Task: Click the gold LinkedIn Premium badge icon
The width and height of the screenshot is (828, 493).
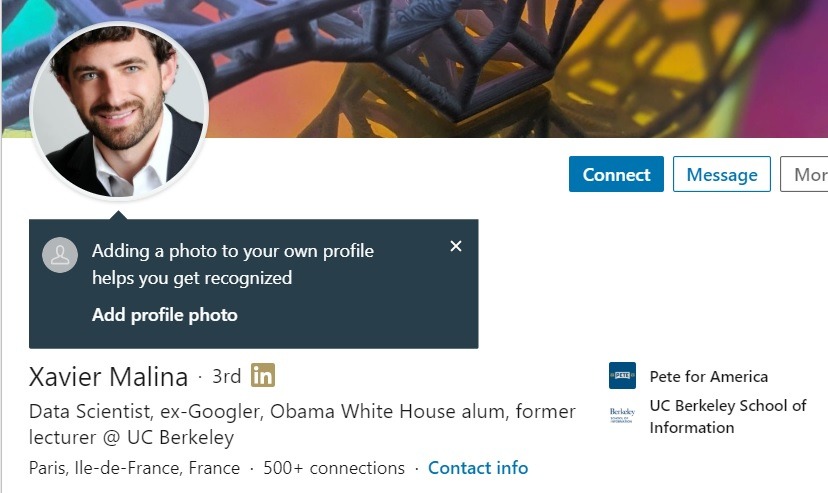Action: (x=263, y=376)
